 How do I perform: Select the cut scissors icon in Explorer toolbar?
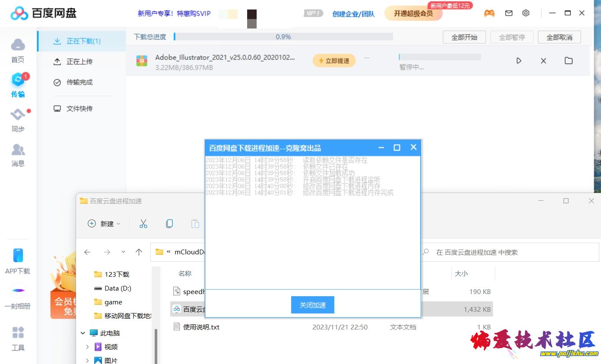tap(143, 223)
